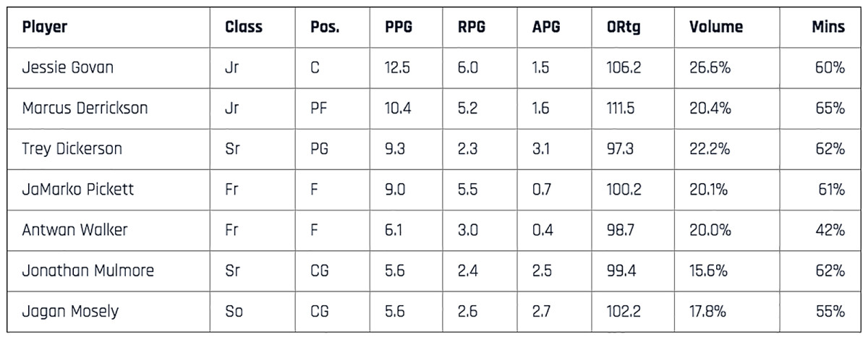Open JaMarko Pickett's entry
The width and height of the screenshot is (868, 340).
[77, 190]
